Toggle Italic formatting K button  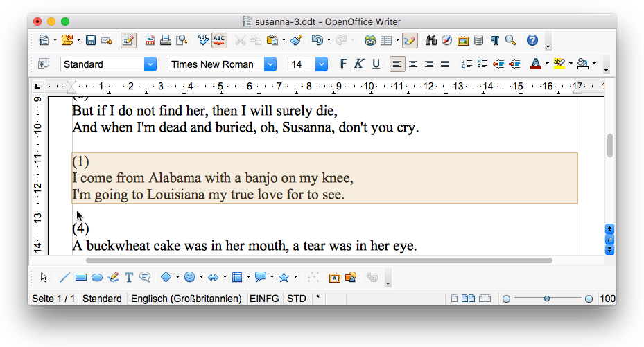(359, 64)
